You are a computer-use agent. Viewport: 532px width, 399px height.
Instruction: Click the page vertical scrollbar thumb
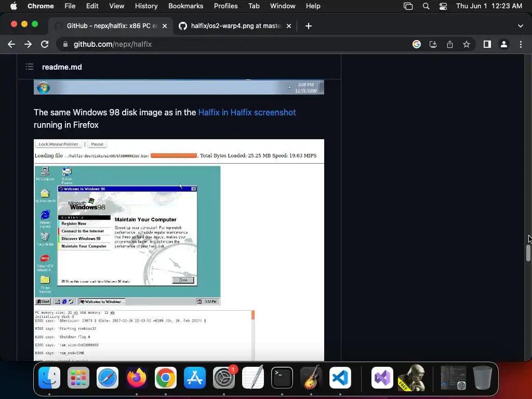coord(528,253)
